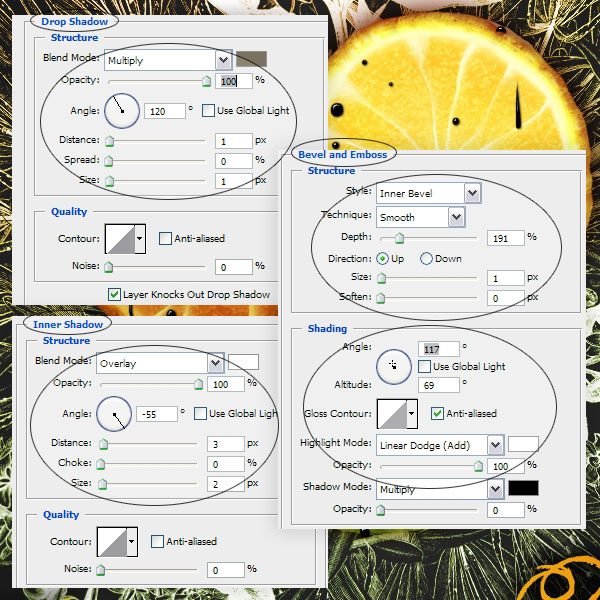Image resolution: width=600 pixels, height=600 pixels.
Task: Adjust Drop Shadow Opacity slider handle
Action: point(206,81)
